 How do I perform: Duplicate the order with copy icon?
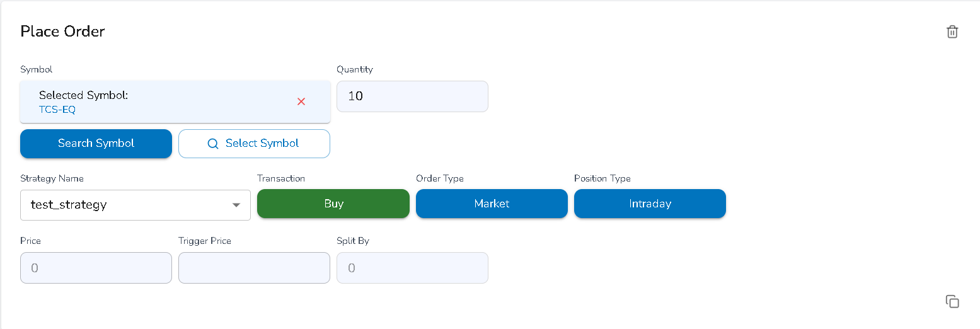tap(952, 301)
